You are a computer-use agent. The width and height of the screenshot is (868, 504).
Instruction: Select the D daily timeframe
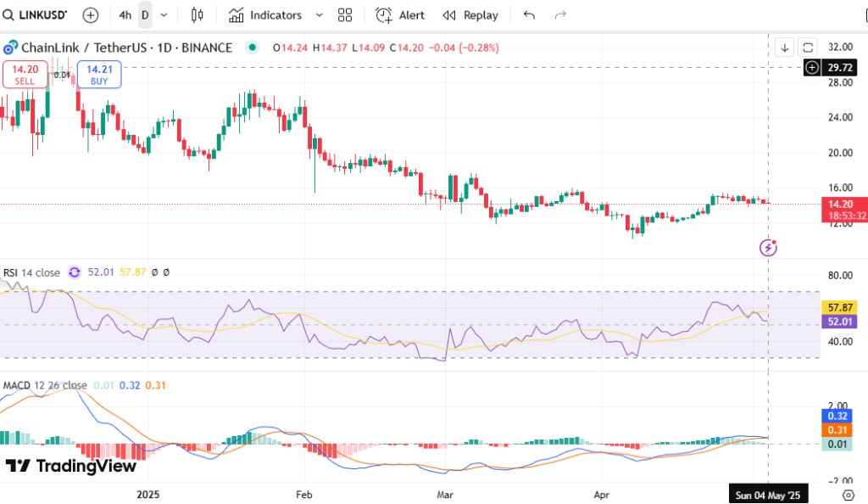coord(145,15)
